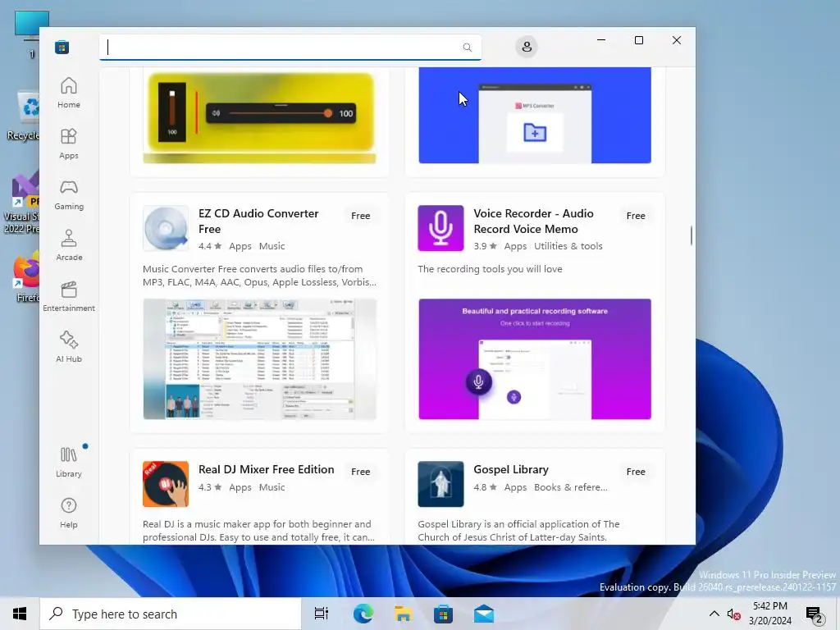Screen dimensions: 840x630
Task: Click 'The recording tools you will love' description
Action: pos(490,269)
